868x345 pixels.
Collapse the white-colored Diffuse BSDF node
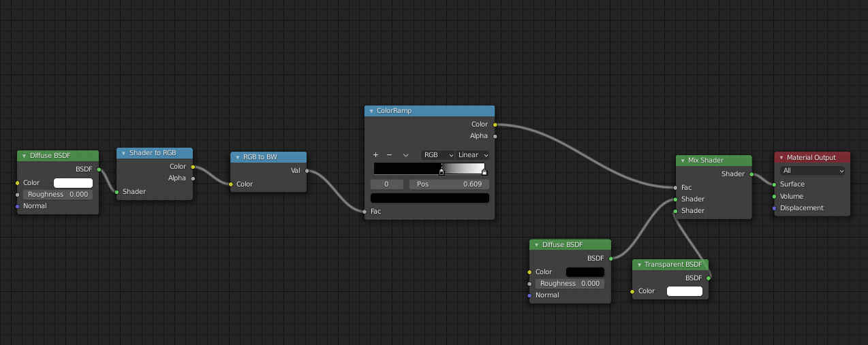24,156
